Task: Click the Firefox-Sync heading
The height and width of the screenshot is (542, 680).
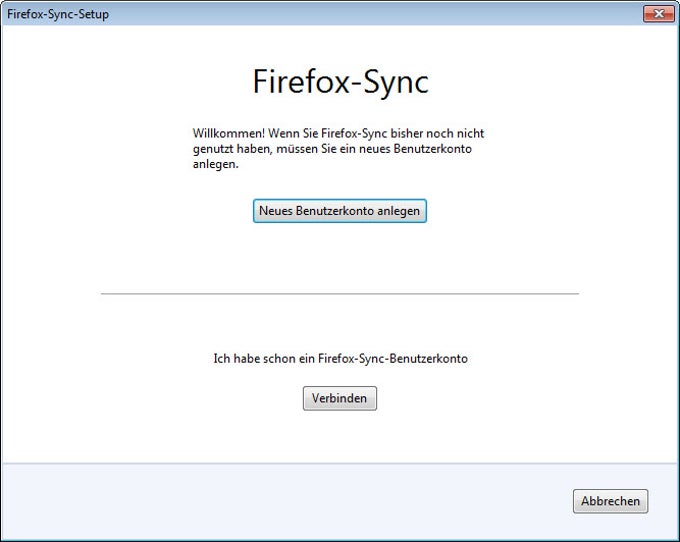Action: coord(340,82)
